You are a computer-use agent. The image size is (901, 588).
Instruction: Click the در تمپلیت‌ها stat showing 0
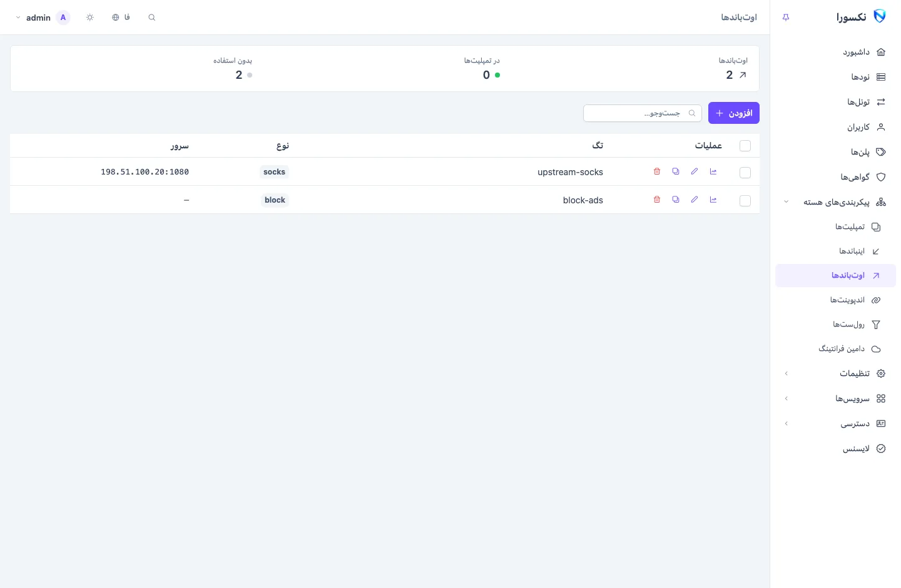click(x=482, y=68)
